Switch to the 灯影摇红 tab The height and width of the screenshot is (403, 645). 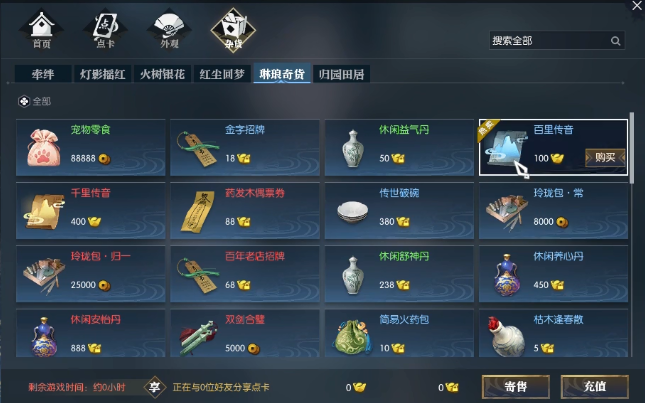tap(102, 74)
